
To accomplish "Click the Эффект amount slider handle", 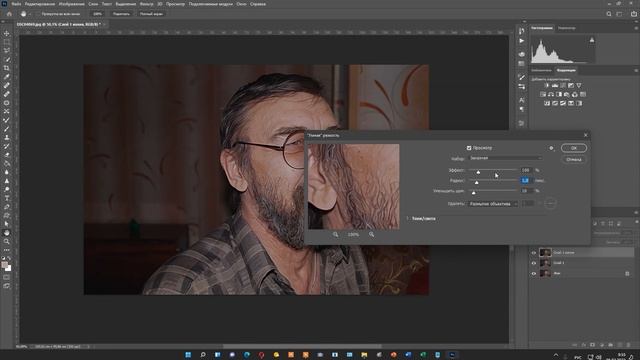I will [x=478, y=172].
